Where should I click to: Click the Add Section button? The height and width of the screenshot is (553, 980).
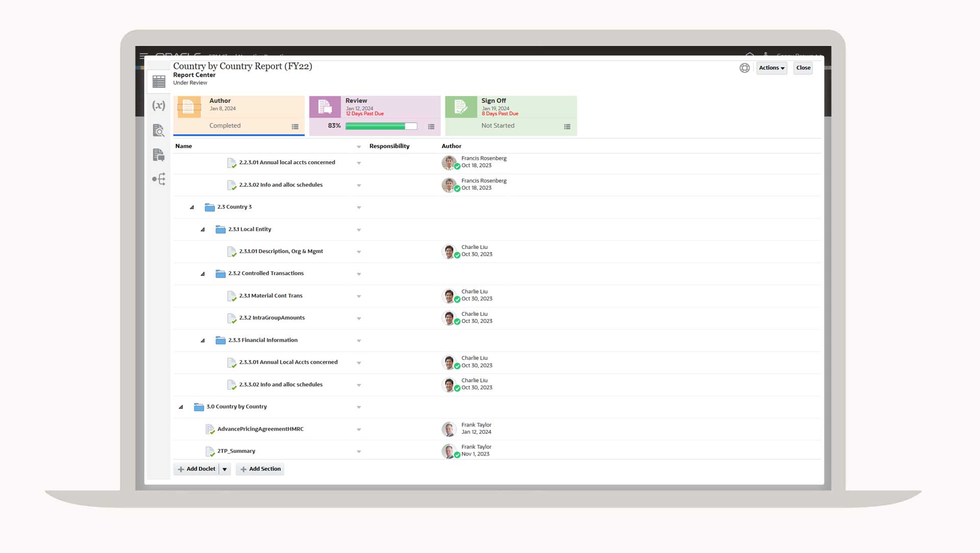pos(260,469)
